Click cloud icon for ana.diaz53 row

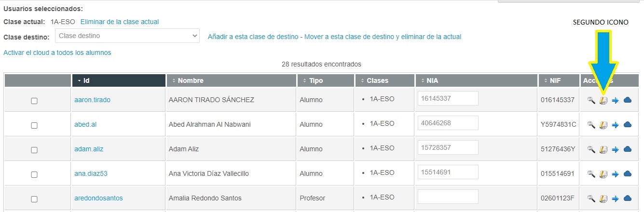tap(628, 173)
